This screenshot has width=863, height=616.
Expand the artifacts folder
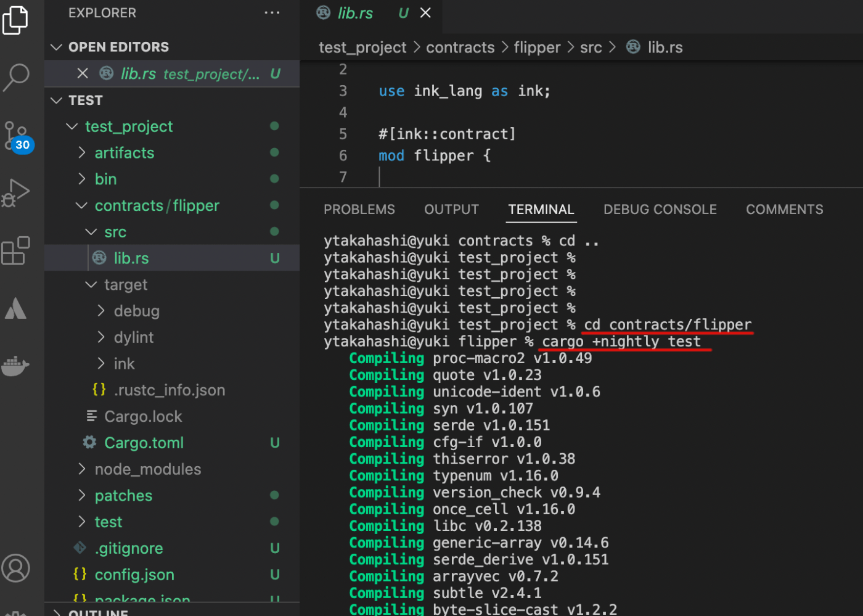tap(82, 152)
